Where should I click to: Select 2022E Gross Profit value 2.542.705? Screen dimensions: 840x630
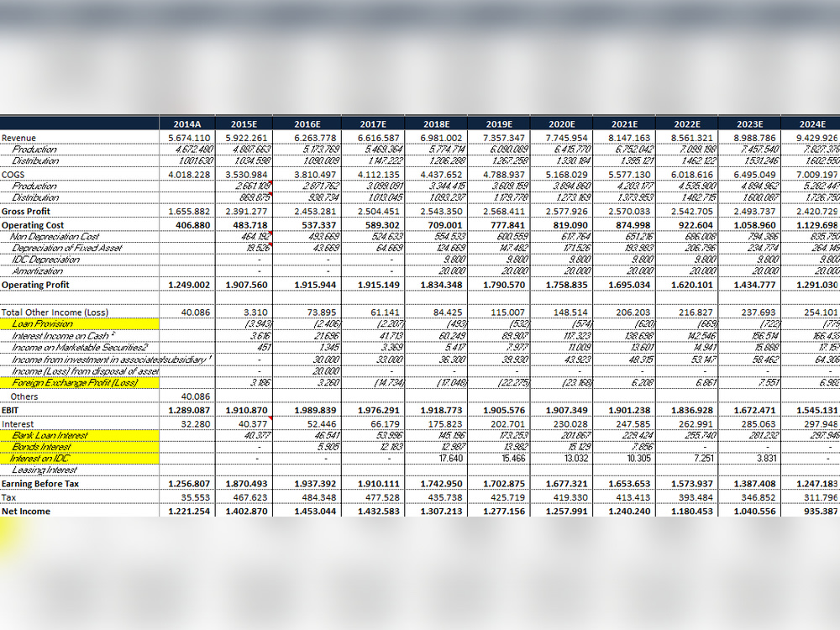point(692,211)
